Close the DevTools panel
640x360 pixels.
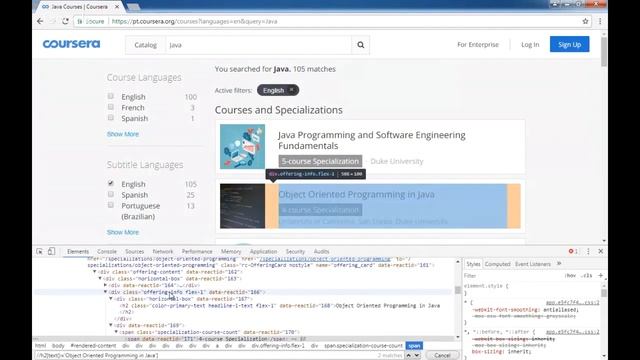pos(600,251)
